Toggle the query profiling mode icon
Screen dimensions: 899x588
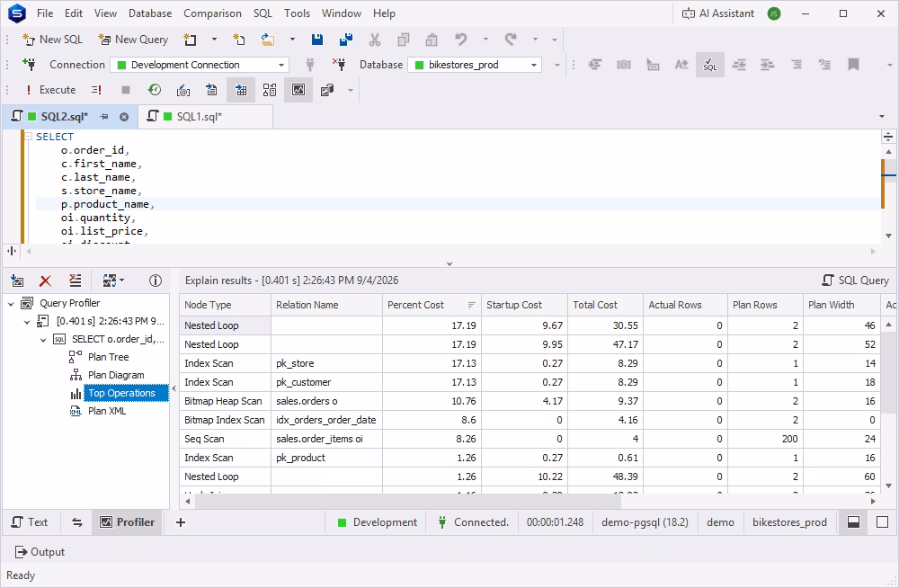click(298, 90)
